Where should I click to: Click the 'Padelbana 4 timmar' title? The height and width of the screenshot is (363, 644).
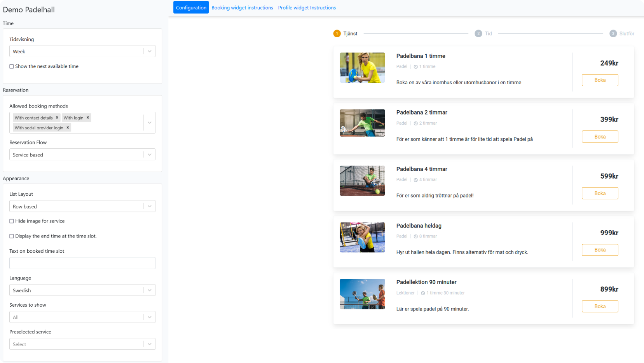click(x=422, y=169)
